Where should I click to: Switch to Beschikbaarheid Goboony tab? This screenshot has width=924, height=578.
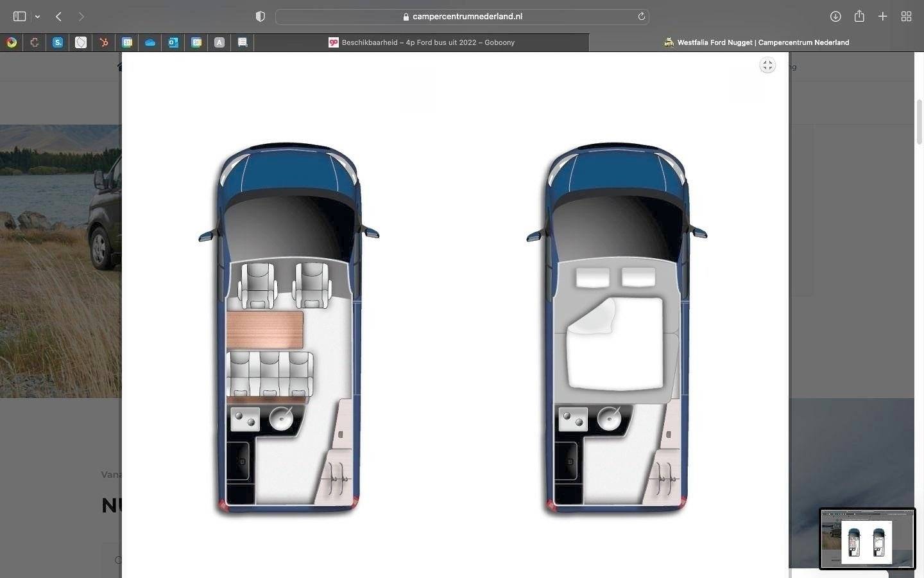coord(422,42)
